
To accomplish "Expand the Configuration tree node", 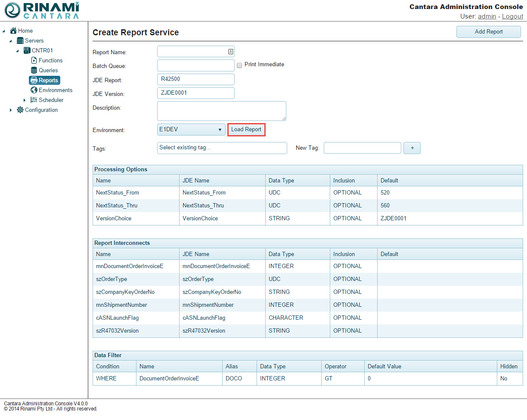I will tap(11, 110).
